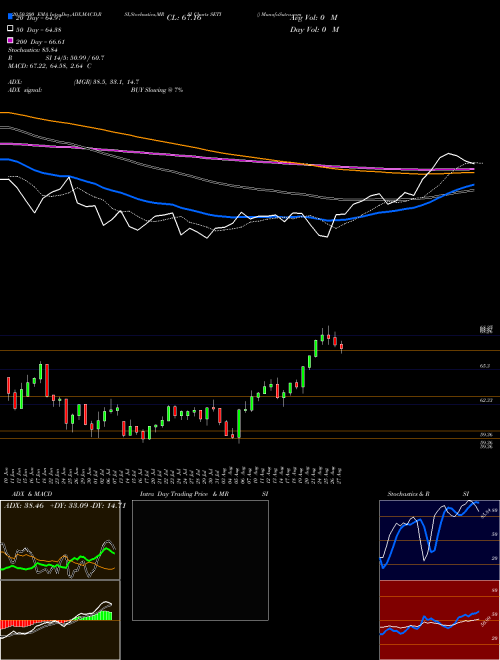Click the red RSI chart panel

[439, 620]
